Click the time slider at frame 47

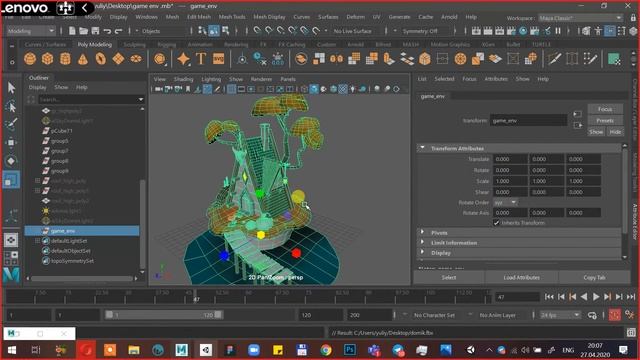coord(196,297)
